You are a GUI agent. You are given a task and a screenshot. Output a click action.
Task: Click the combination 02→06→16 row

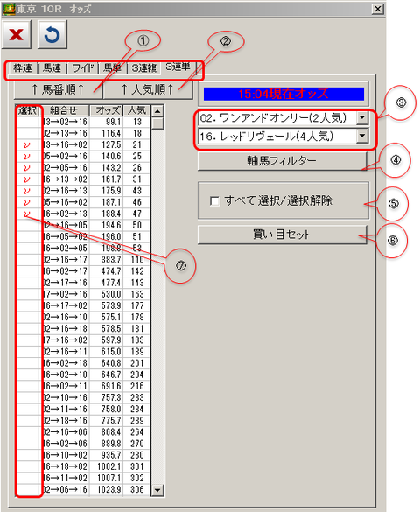pos(66,490)
